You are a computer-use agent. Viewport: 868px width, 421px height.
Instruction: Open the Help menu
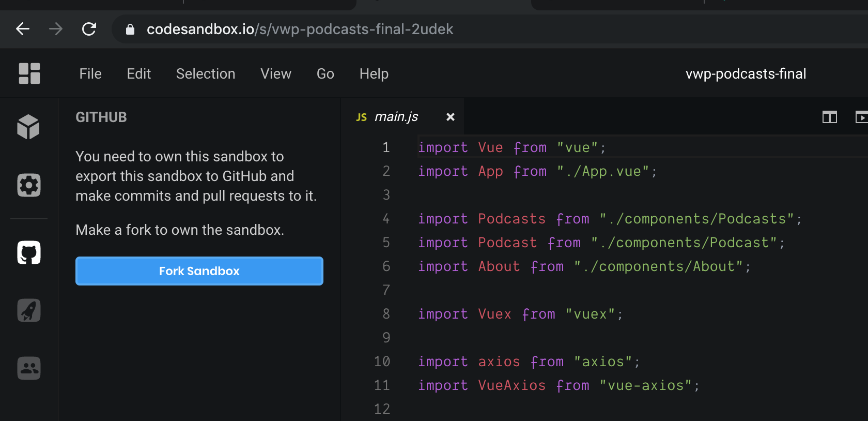(374, 73)
